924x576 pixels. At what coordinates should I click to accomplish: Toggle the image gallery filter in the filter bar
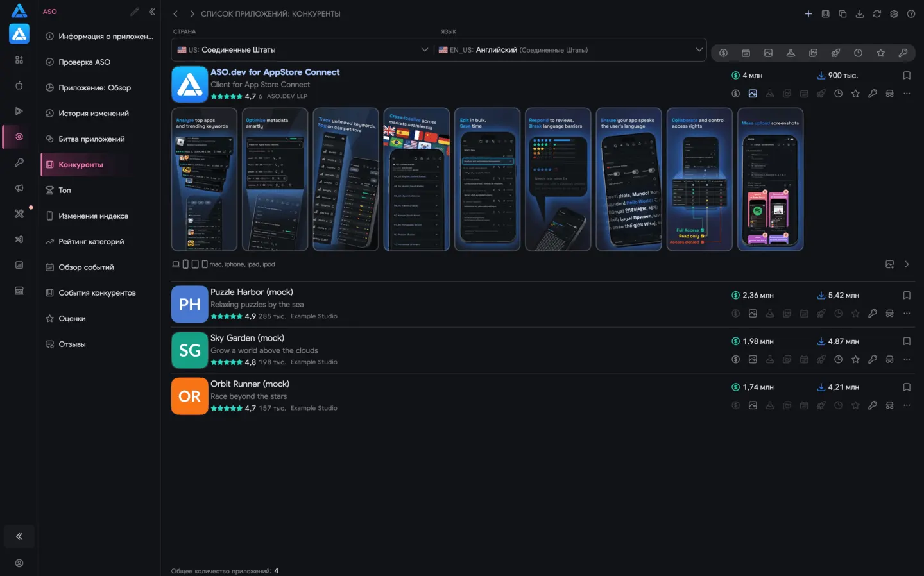click(x=813, y=53)
